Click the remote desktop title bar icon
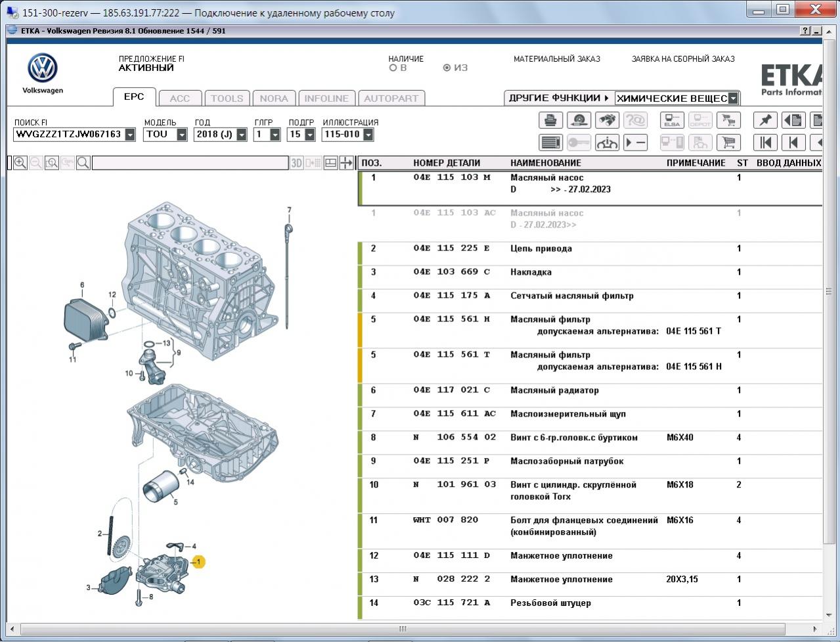The height and width of the screenshot is (642, 840). 12,12
